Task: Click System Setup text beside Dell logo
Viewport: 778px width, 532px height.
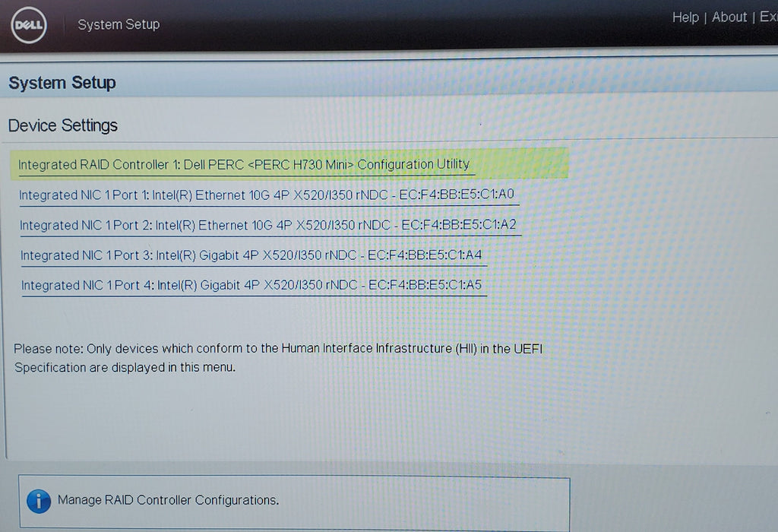Action: [x=119, y=24]
